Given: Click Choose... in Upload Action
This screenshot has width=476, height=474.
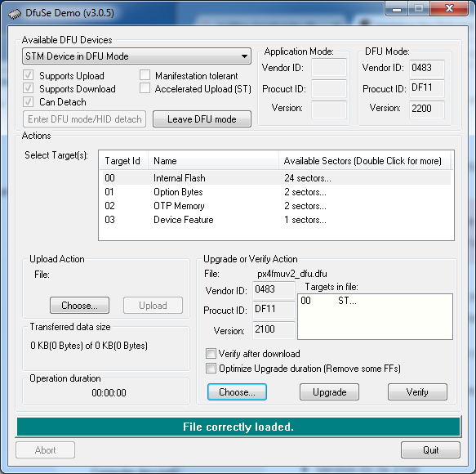Looking at the screenshot, I should coord(79,306).
